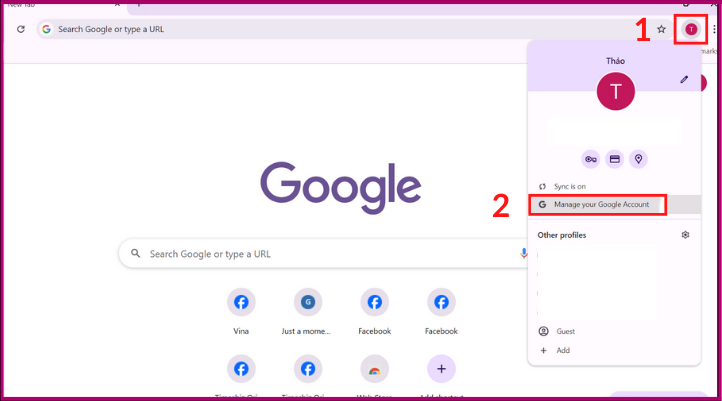
Task: Open first Facebook shortcut in second row
Action: (241, 375)
